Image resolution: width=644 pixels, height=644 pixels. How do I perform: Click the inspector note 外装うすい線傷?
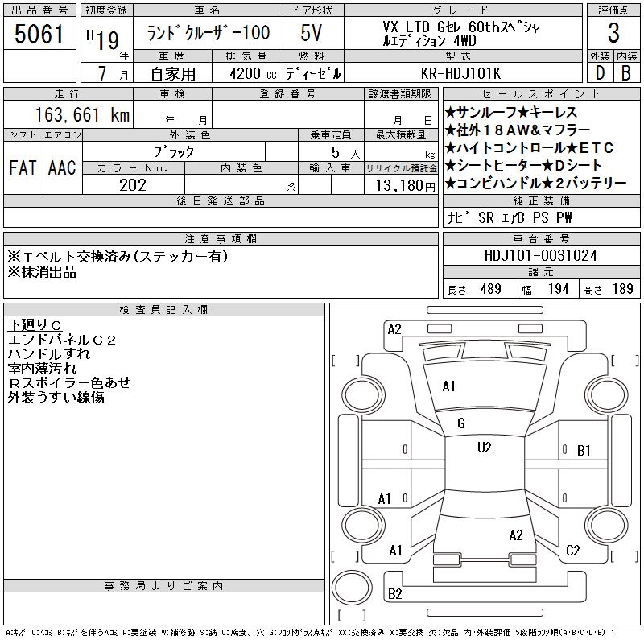click(x=56, y=397)
